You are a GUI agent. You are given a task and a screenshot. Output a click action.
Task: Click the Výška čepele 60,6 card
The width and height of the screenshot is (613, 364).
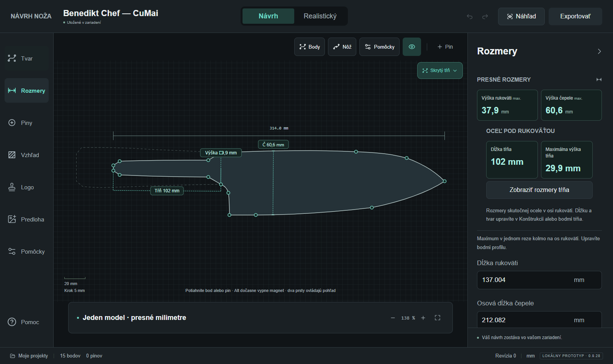pyautogui.click(x=571, y=105)
